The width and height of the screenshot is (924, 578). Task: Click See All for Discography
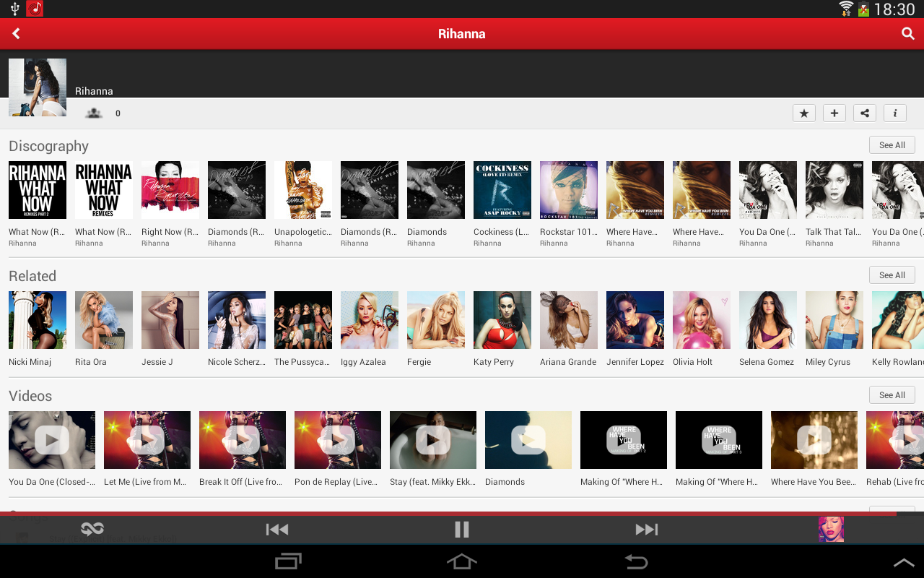coord(892,145)
